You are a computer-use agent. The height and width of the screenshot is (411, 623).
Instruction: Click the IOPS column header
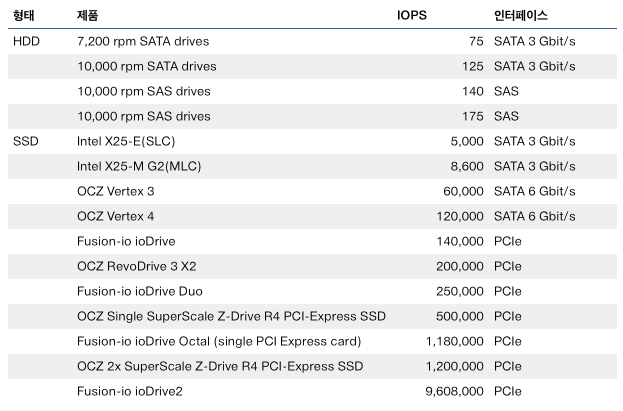(x=412, y=16)
